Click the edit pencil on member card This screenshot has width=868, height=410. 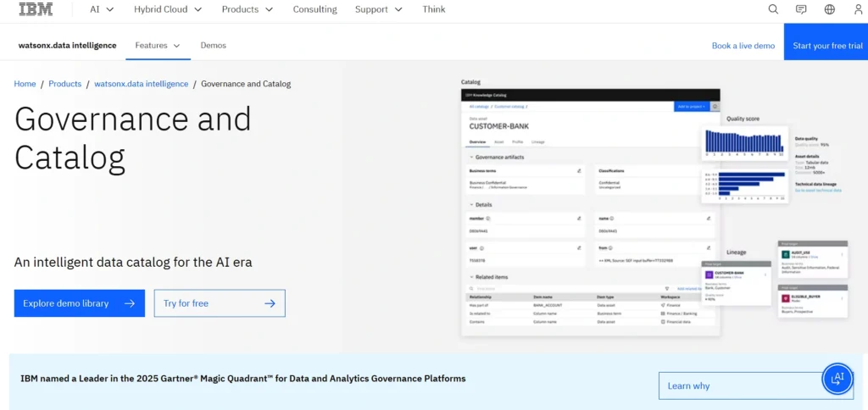[579, 219]
